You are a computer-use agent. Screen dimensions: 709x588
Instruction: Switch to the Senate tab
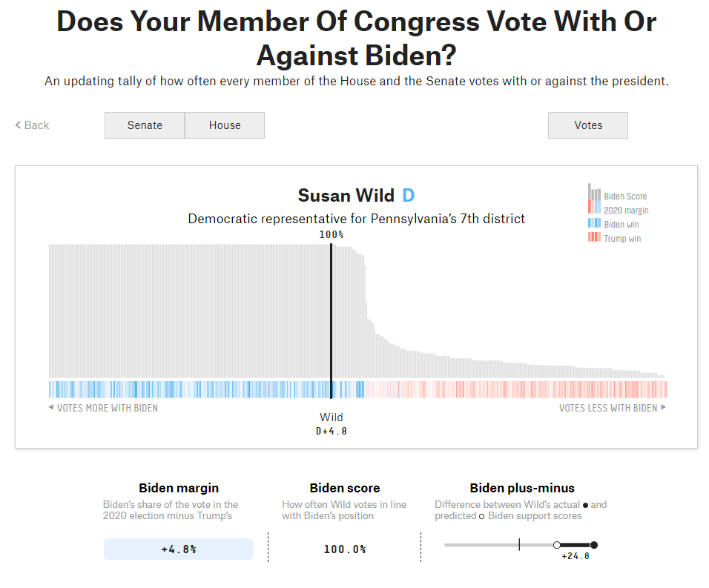(x=145, y=125)
